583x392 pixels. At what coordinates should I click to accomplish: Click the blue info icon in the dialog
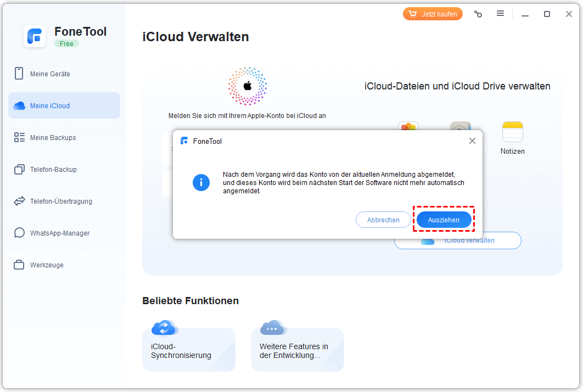[x=201, y=182]
